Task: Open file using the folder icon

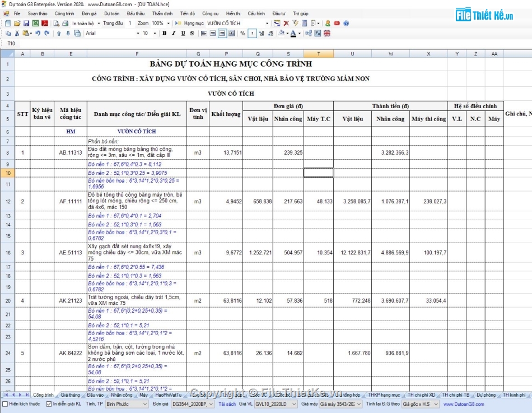Action: tap(17, 23)
